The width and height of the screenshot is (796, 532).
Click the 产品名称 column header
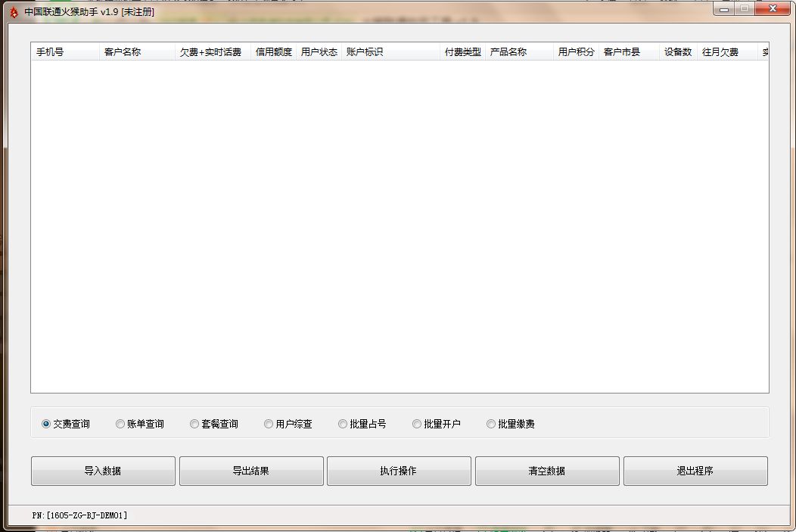519,51
